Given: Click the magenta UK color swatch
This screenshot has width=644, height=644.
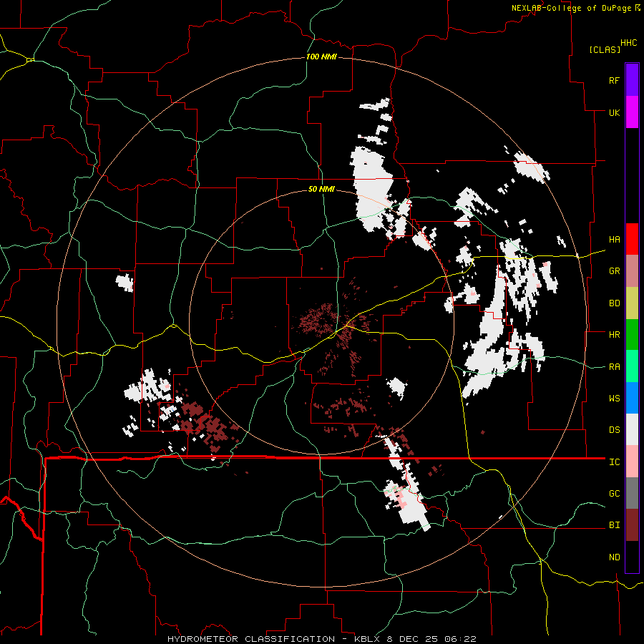Looking at the screenshot, I should point(632,112).
